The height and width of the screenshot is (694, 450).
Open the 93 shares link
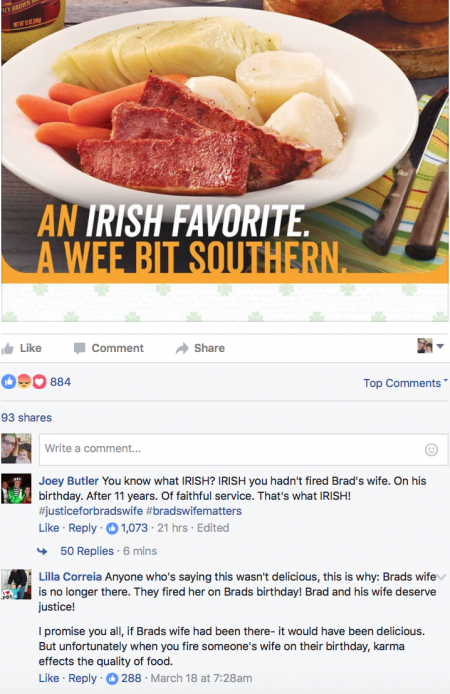[x=27, y=417]
